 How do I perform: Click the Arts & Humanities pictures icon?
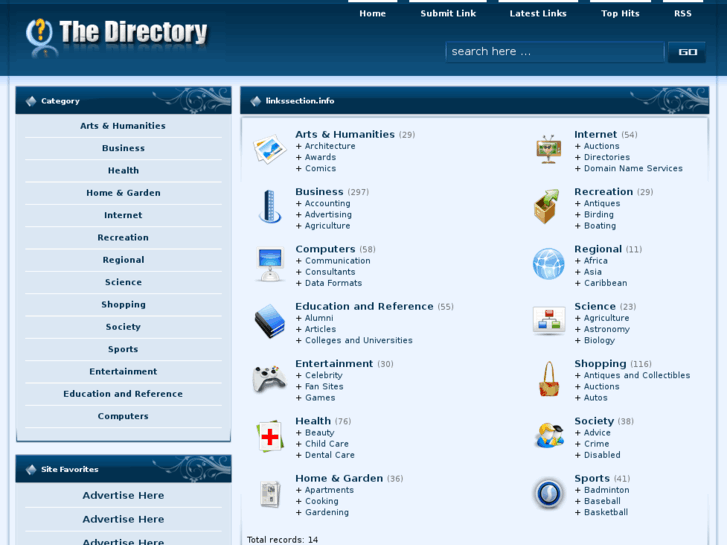269,149
